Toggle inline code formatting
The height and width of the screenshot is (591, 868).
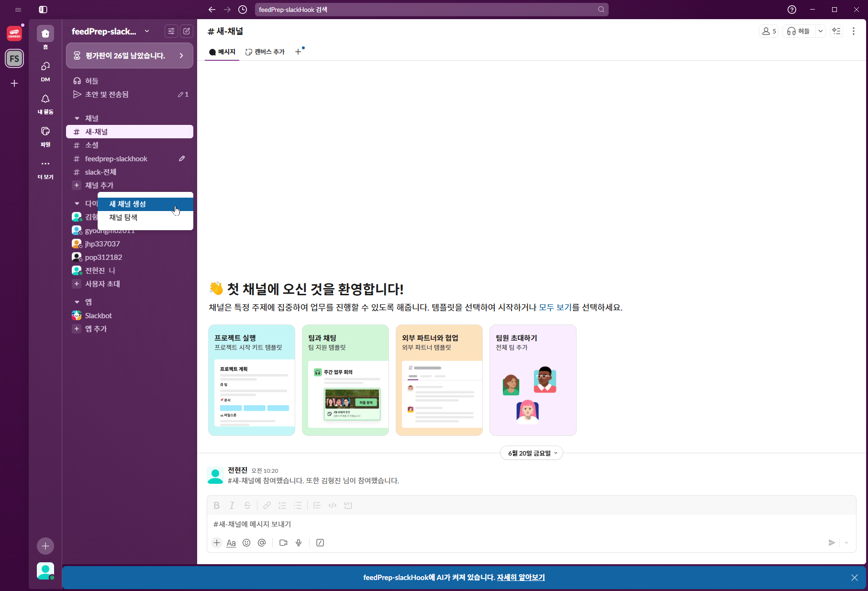pyautogui.click(x=333, y=505)
